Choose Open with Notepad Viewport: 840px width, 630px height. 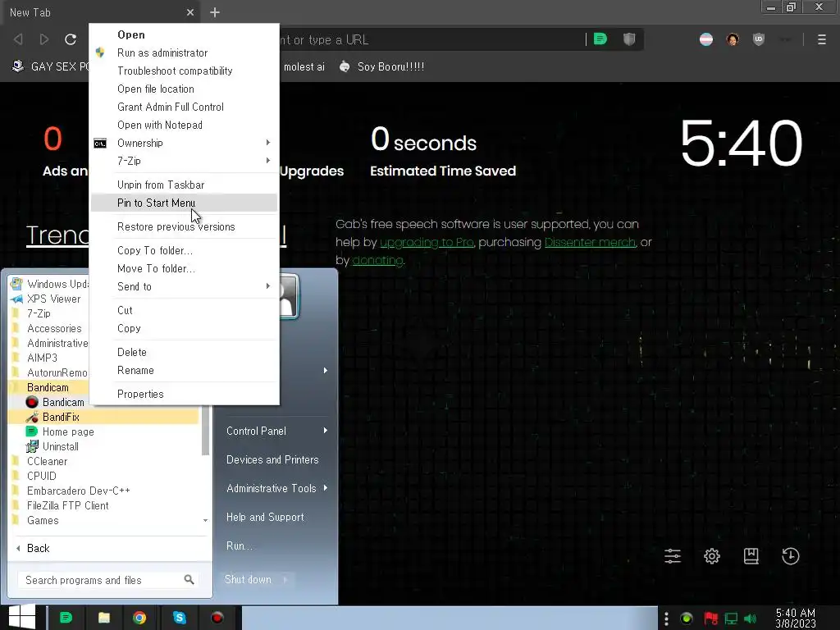[x=185, y=125]
